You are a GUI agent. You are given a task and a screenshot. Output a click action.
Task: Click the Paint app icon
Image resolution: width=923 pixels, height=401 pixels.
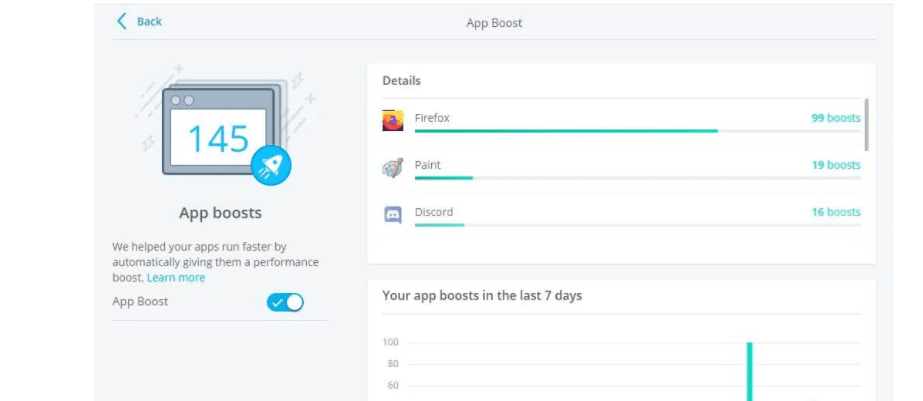click(x=393, y=168)
